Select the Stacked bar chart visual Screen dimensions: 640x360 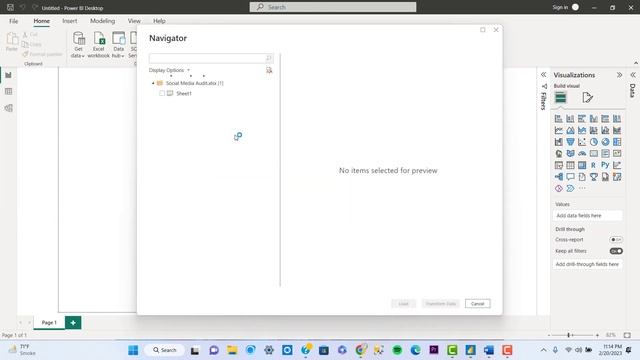tap(559, 119)
